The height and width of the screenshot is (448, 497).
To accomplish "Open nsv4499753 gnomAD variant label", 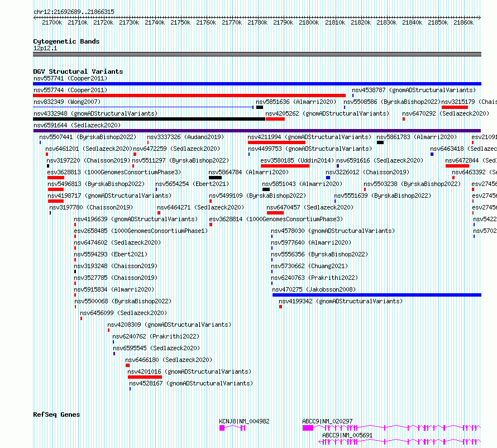I will tap(310, 149).
